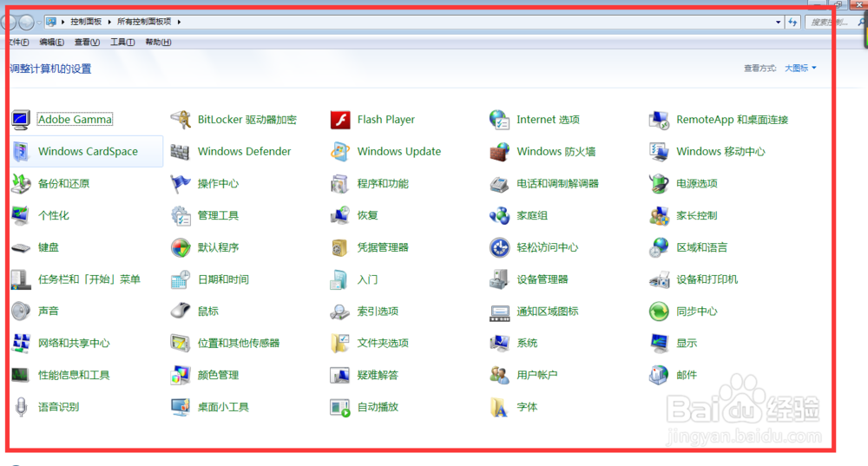The width and height of the screenshot is (868, 466).
Task: Click the Windows CardSpace icon
Action: pos(21,152)
